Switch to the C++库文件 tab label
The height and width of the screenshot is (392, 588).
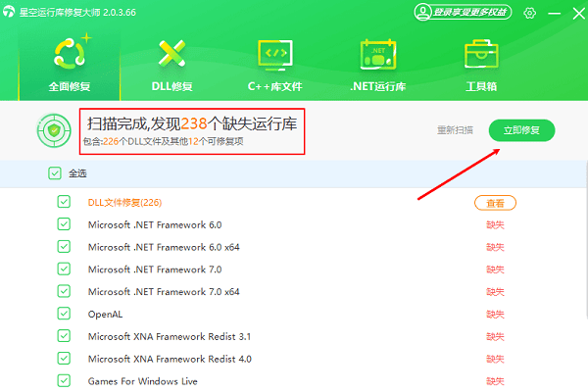(x=274, y=86)
